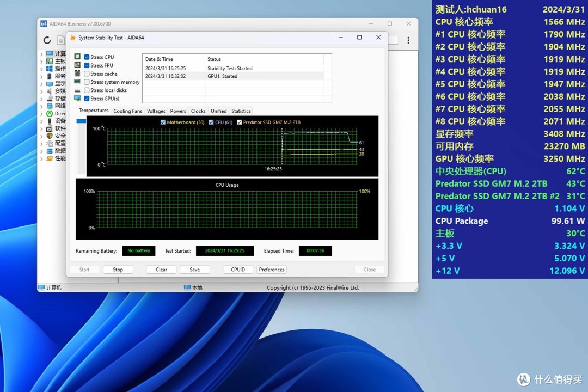This screenshot has width=588, height=392.
Task: Click the 'CPU Package' 99.61 W overlay row
Action: 510,221
